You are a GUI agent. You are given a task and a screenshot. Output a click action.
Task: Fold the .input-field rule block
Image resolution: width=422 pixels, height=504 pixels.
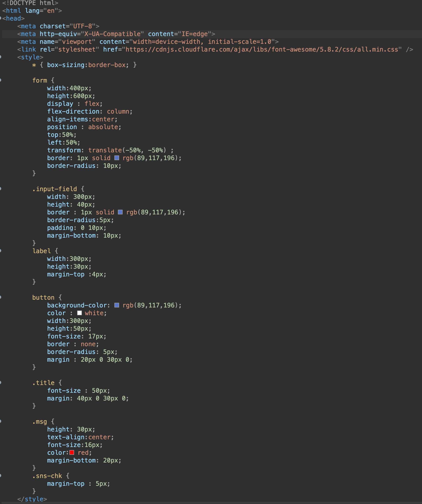(1, 189)
